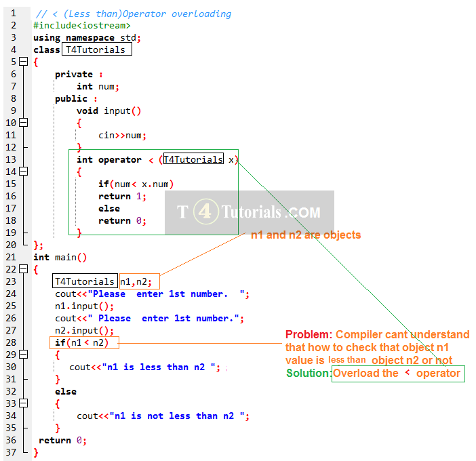Click 'if(num< x.num)' condition
This screenshot has height=461, width=476.
tap(136, 184)
